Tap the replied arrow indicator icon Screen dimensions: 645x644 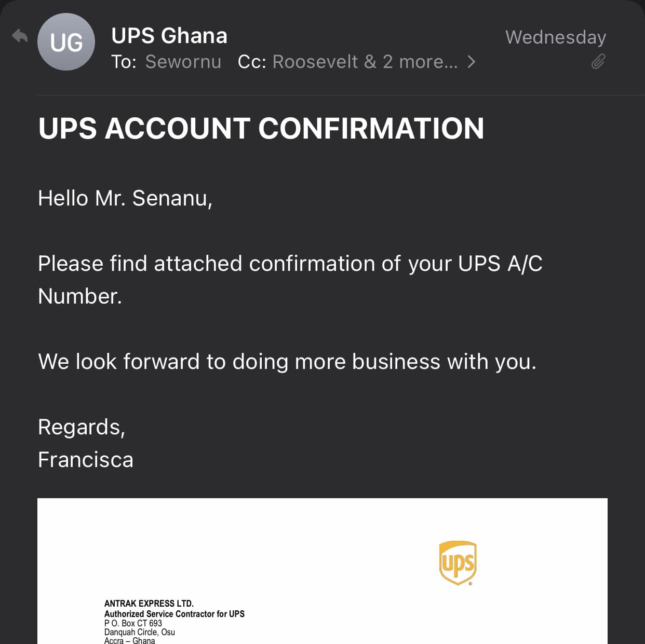[20, 36]
